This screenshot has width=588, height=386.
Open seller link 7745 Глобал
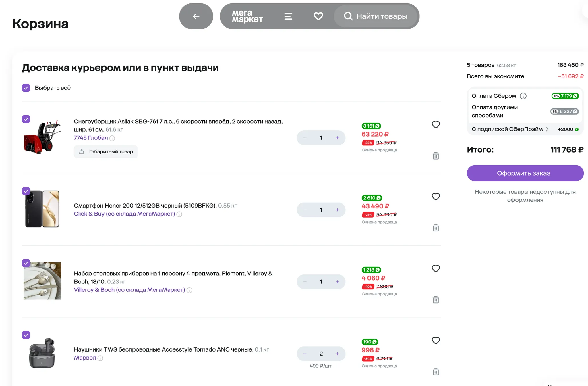point(91,138)
